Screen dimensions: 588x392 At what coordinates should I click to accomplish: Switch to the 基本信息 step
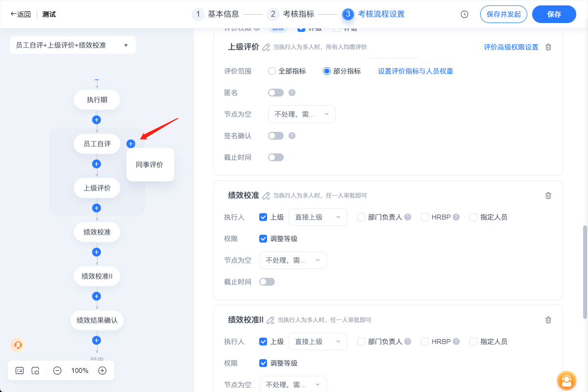[x=220, y=14]
